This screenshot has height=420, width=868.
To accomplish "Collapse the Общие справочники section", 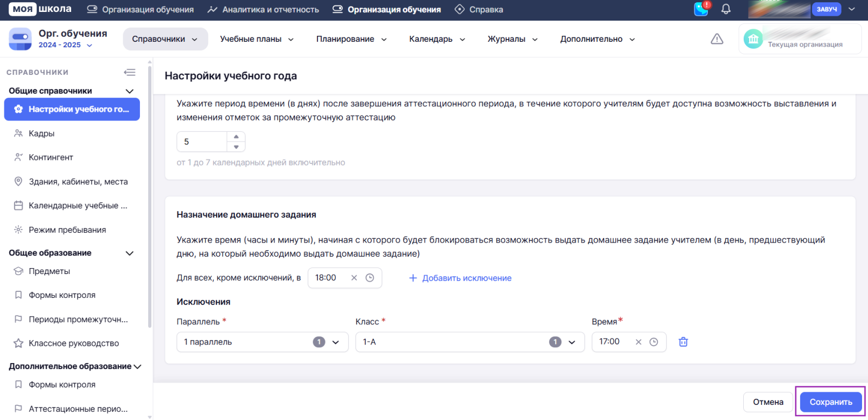I will 129,91.
